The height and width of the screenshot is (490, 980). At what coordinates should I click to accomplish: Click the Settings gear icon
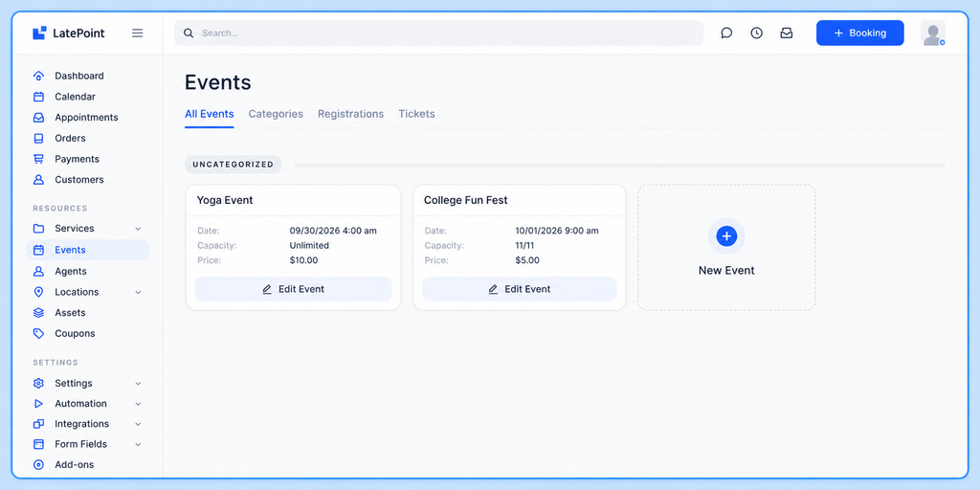[x=38, y=383]
